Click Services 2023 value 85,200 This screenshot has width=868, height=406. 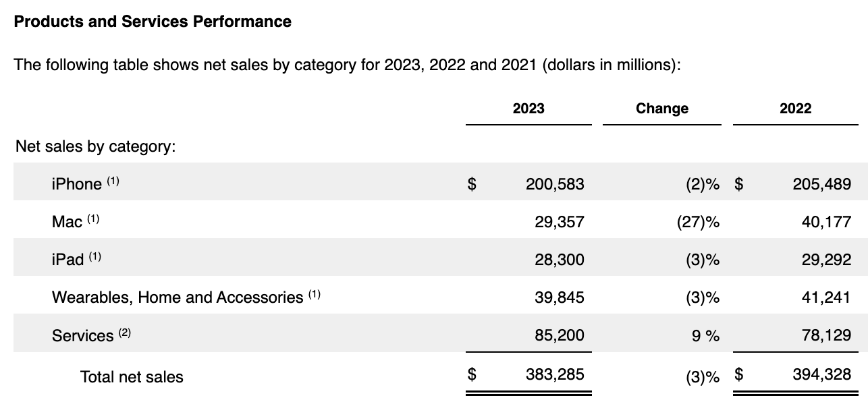[559, 335]
